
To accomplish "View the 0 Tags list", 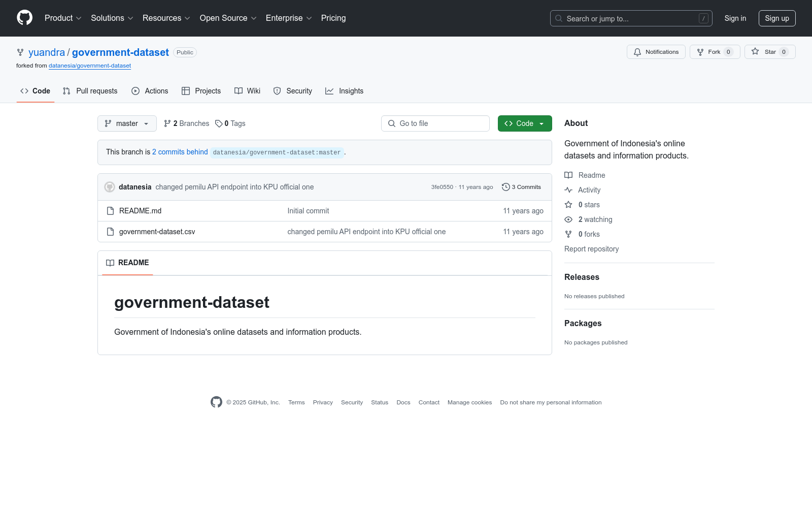I will point(230,123).
